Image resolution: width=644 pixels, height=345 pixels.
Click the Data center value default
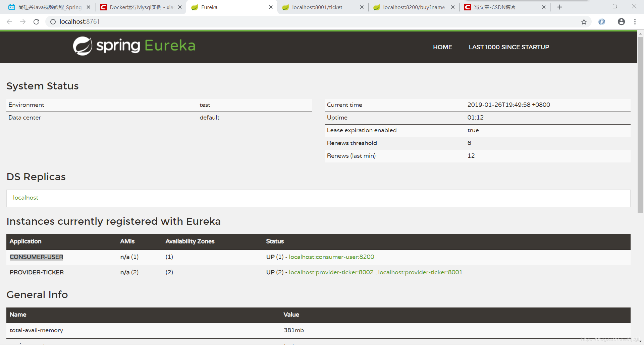click(x=209, y=118)
